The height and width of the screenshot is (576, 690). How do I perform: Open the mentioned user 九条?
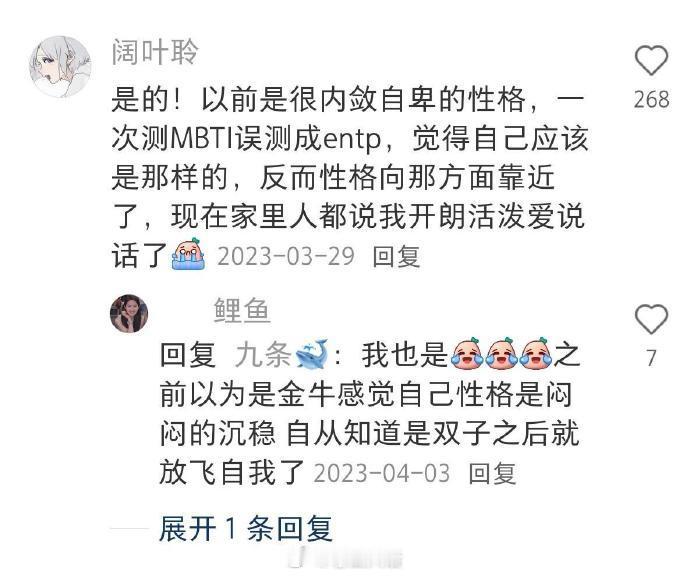(263, 354)
